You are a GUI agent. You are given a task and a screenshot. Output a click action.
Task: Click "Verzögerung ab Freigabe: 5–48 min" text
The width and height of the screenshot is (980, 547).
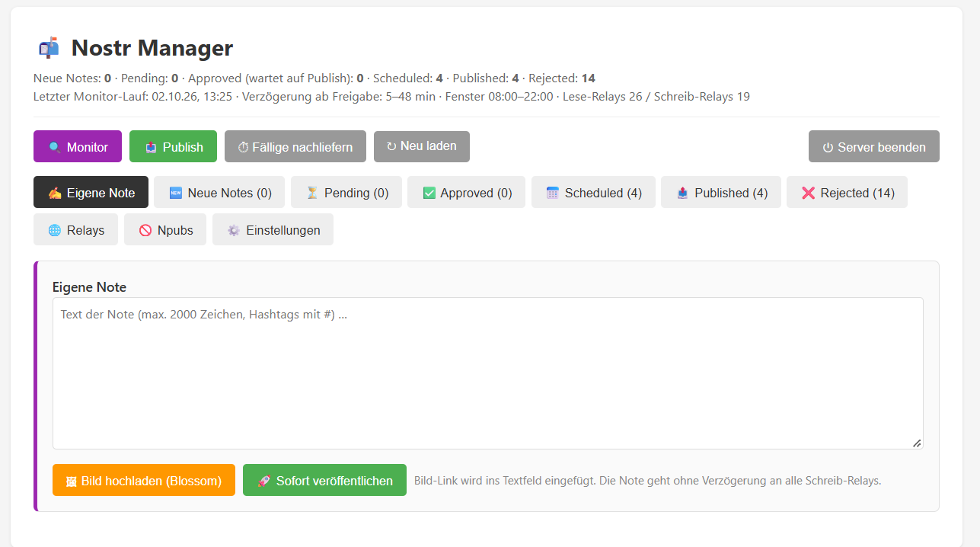(339, 97)
